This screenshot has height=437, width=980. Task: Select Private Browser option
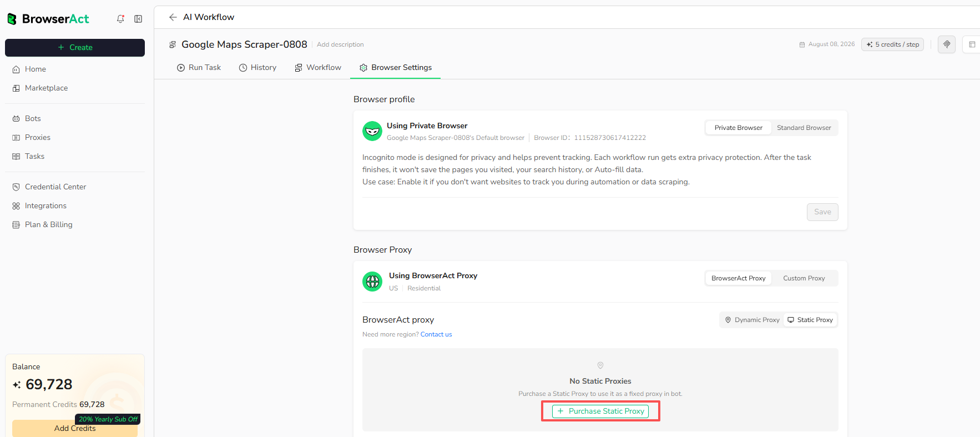(739, 128)
